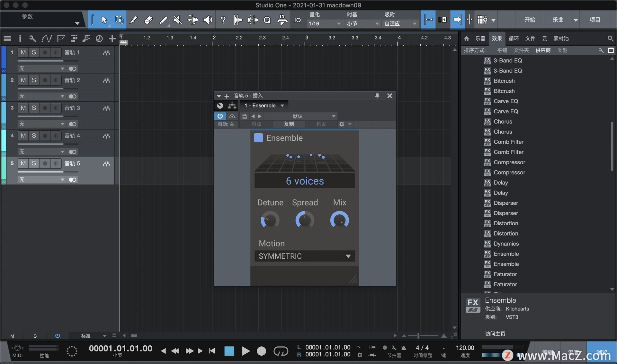617x364 pixels.
Task: Click the Detune knob
Action: [x=270, y=220]
